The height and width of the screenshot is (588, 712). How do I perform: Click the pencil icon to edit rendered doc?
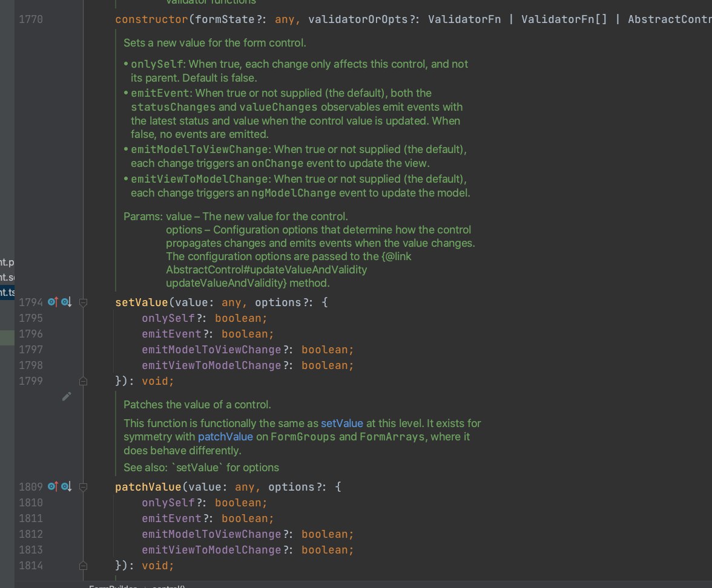click(67, 396)
